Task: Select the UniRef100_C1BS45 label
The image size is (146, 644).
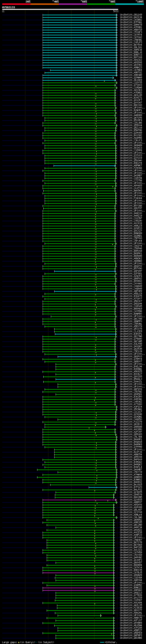Action: click(131, 306)
